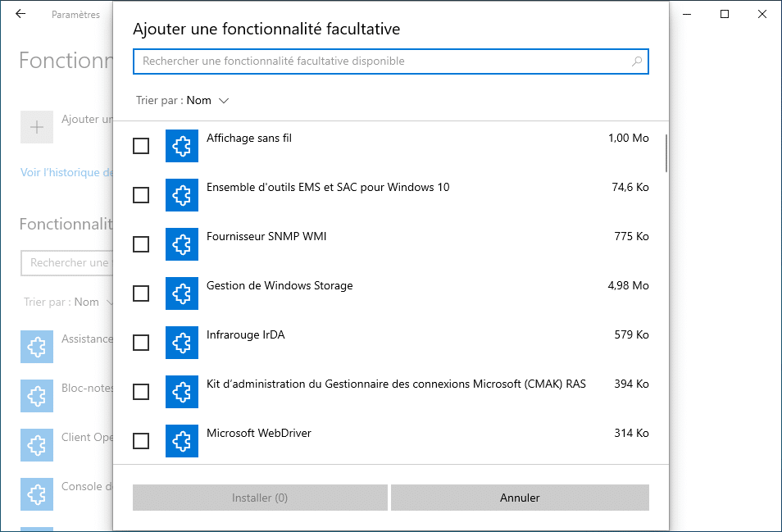
Task: Click the Ajouter une fonctionnalité label in background
Action: click(87, 119)
